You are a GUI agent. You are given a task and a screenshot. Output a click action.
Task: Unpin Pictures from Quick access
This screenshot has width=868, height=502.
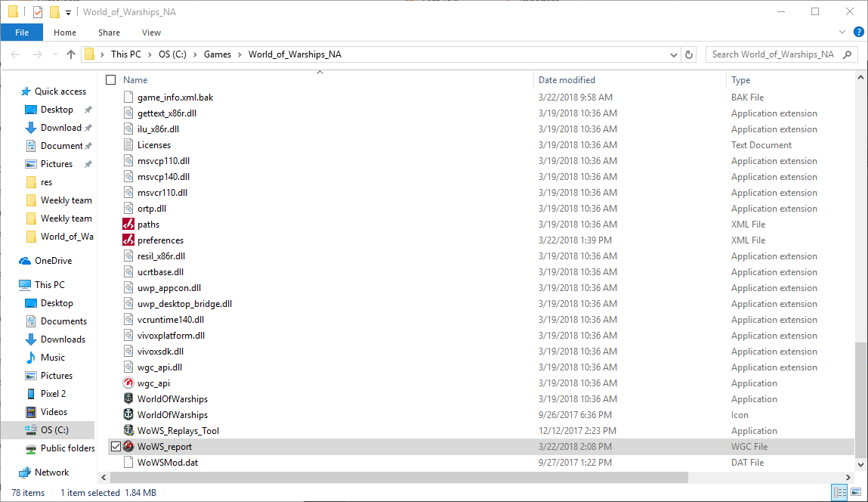point(88,164)
